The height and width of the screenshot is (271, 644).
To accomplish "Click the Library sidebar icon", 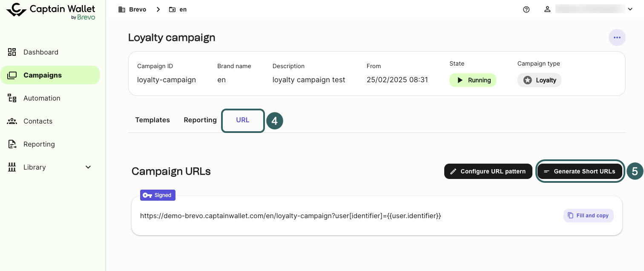I will [x=12, y=167].
